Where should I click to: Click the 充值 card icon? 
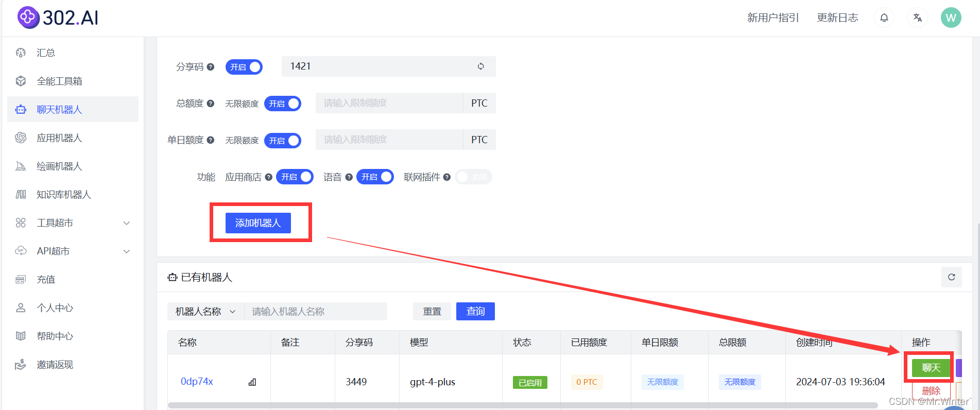click(21, 279)
